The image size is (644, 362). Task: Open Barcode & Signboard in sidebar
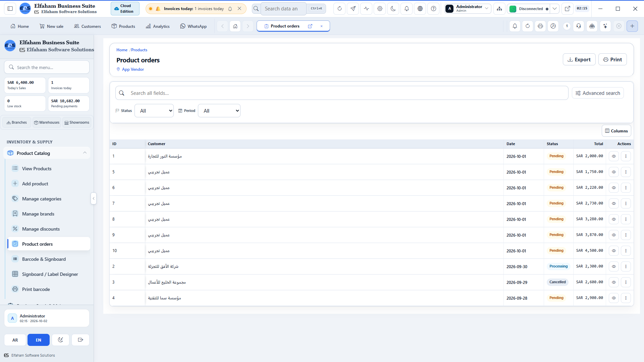(x=49, y=259)
